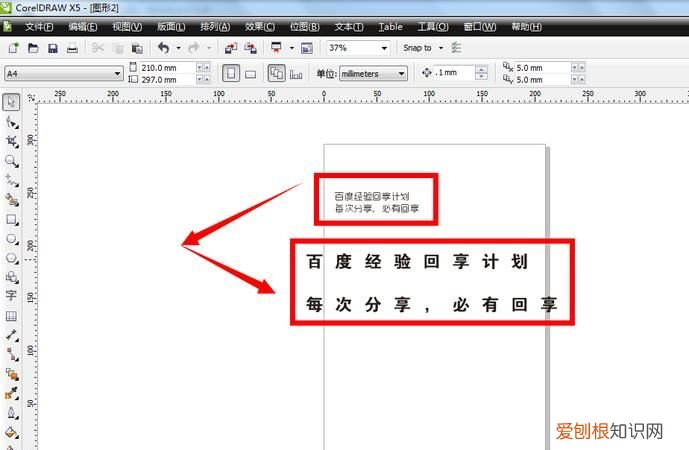Open the 工具(O) menu

tap(433, 27)
